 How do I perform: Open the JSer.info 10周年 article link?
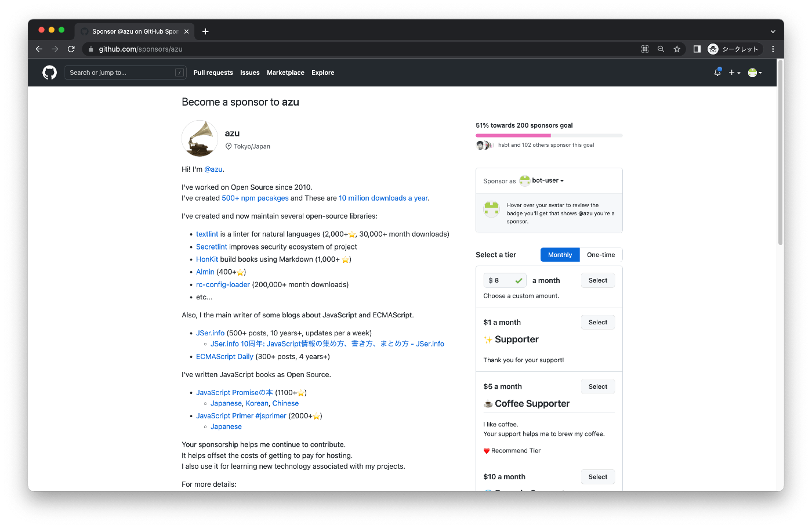pos(327,343)
